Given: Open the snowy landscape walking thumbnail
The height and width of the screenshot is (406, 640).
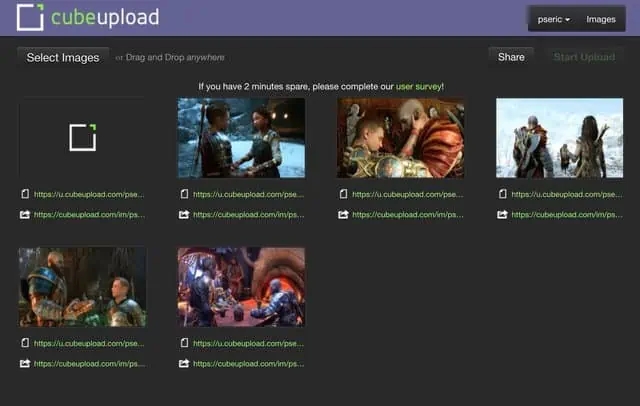Looking at the screenshot, I should [x=560, y=138].
